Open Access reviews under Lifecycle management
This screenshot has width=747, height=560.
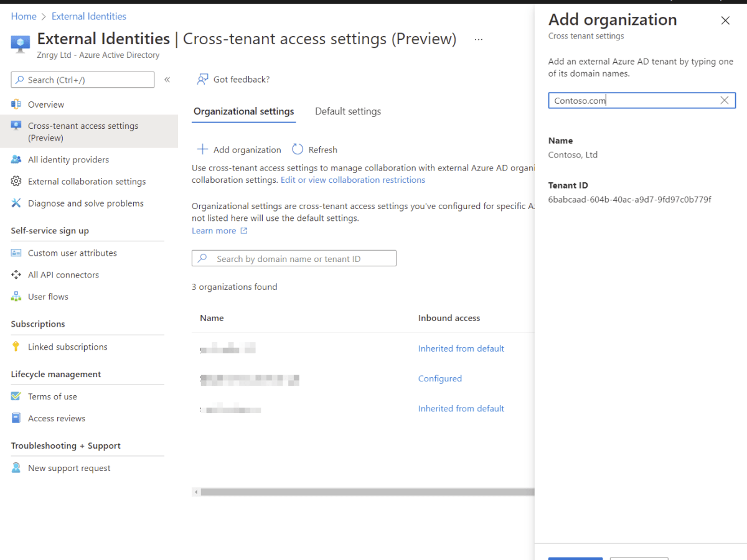coord(56,418)
